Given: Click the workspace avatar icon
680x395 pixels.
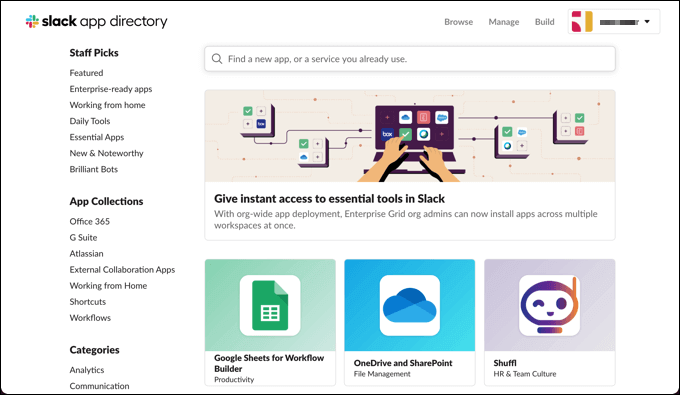Looking at the screenshot, I should [x=582, y=22].
